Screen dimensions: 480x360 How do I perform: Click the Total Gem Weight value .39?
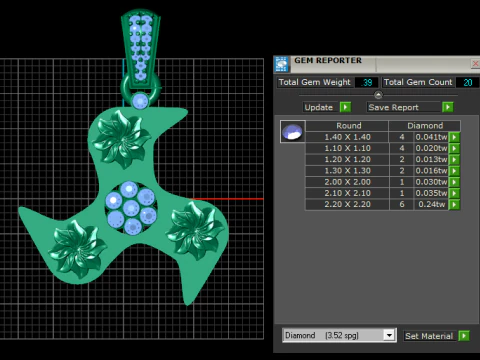[367, 82]
